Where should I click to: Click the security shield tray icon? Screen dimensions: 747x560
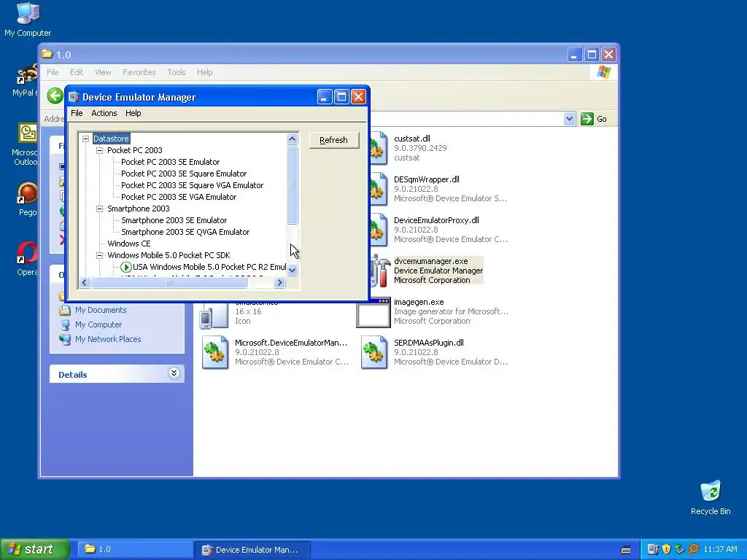(x=666, y=550)
